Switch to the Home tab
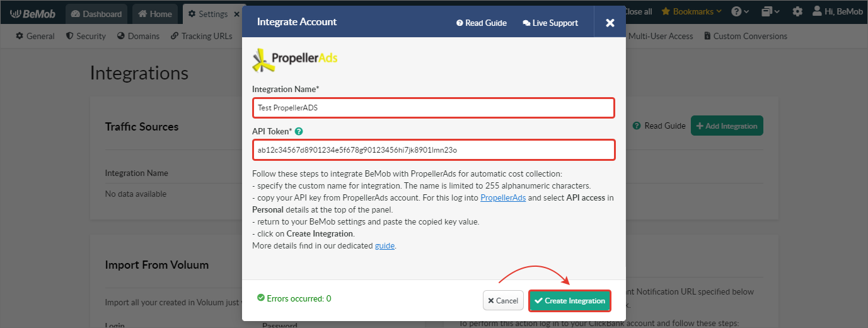 [155, 14]
